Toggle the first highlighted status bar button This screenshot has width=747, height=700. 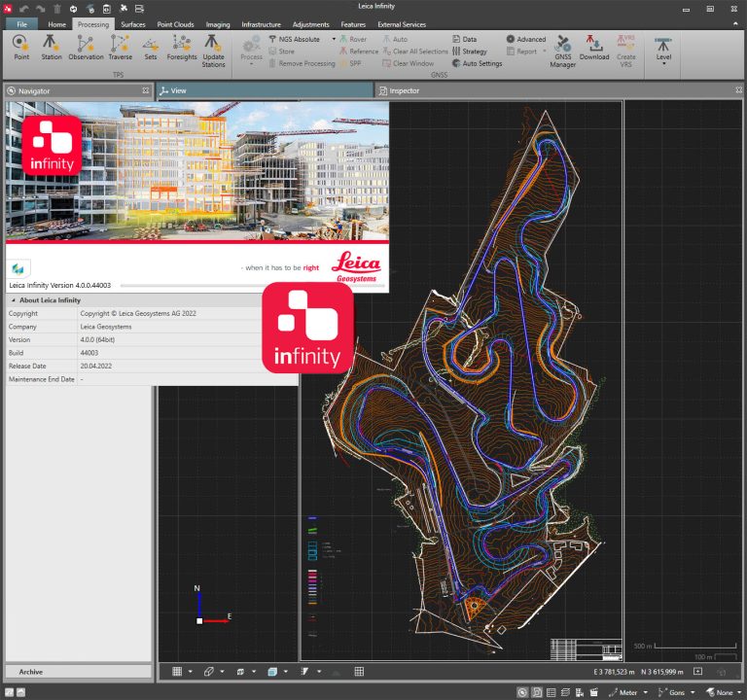point(522,692)
